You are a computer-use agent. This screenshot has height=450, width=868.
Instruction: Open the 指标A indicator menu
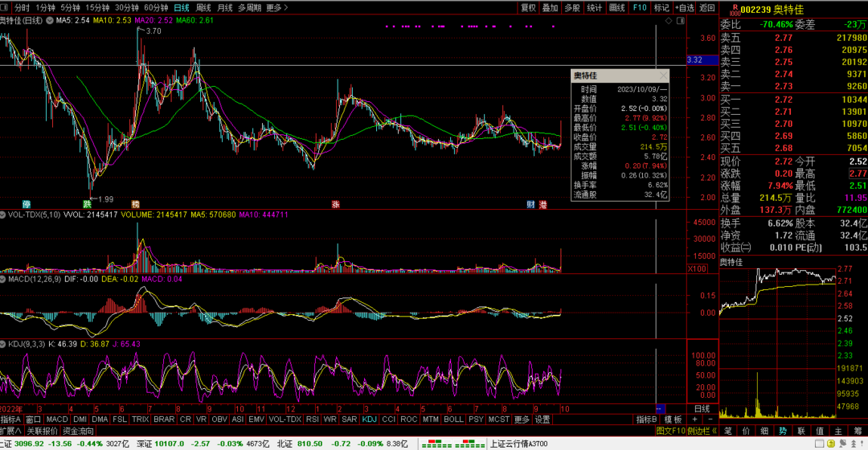(11, 419)
